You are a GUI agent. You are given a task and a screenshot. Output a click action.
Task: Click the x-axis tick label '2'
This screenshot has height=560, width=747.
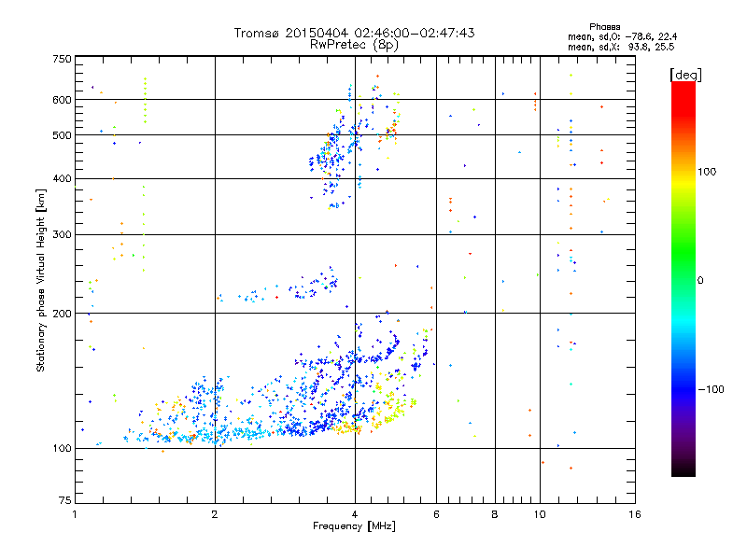pyautogui.click(x=215, y=514)
